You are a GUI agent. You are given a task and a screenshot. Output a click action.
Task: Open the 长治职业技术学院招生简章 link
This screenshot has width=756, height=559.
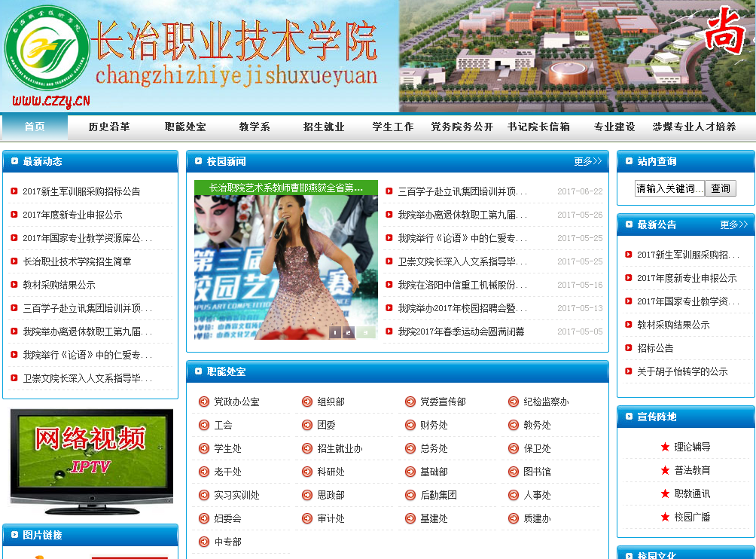pos(77,261)
